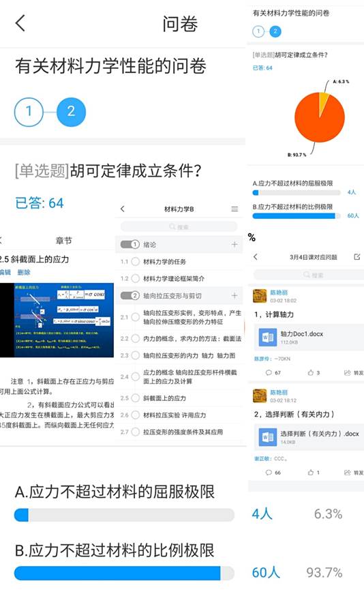This screenshot has height=611, width=364.
Task: Expand 轴向拉压变形与剪切 chapter plus sign
Action: click(234, 295)
